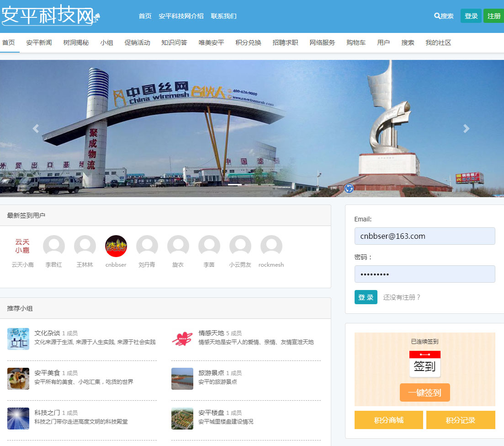Viewport: 504px width, 446px height.
Task: Open 搜索 navigation tab
Action: (x=408, y=43)
